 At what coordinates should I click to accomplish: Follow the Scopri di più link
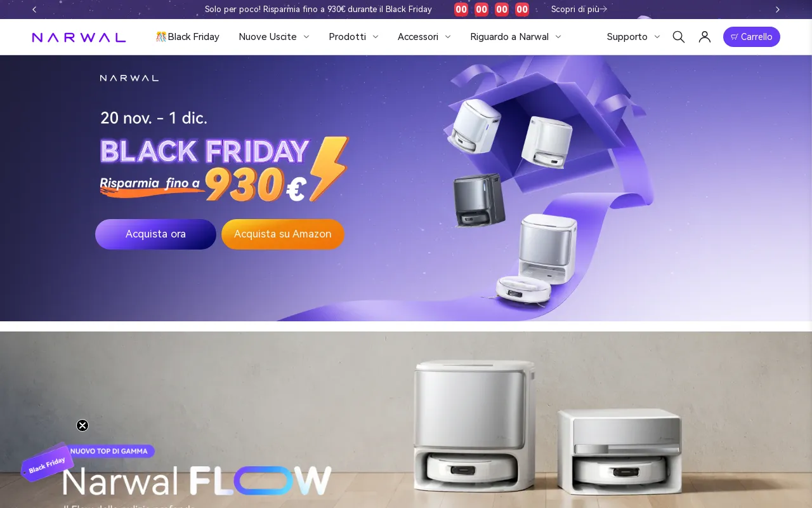click(x=579, y=10)
